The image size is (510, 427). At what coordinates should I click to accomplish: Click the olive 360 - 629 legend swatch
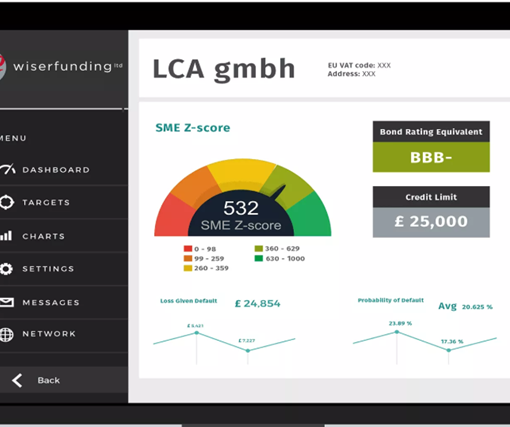[259, 248]
